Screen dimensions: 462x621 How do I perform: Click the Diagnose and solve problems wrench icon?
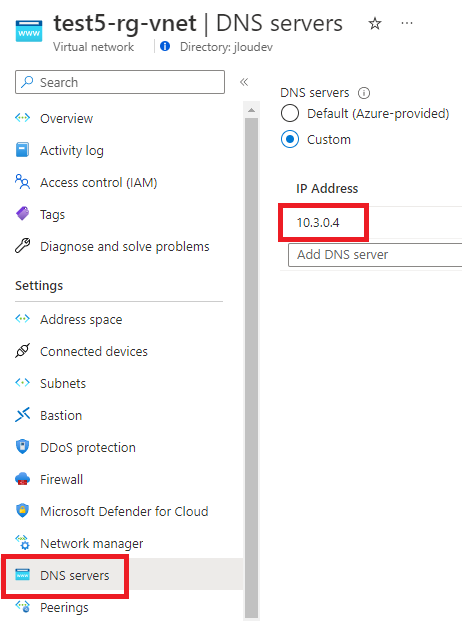23,246
